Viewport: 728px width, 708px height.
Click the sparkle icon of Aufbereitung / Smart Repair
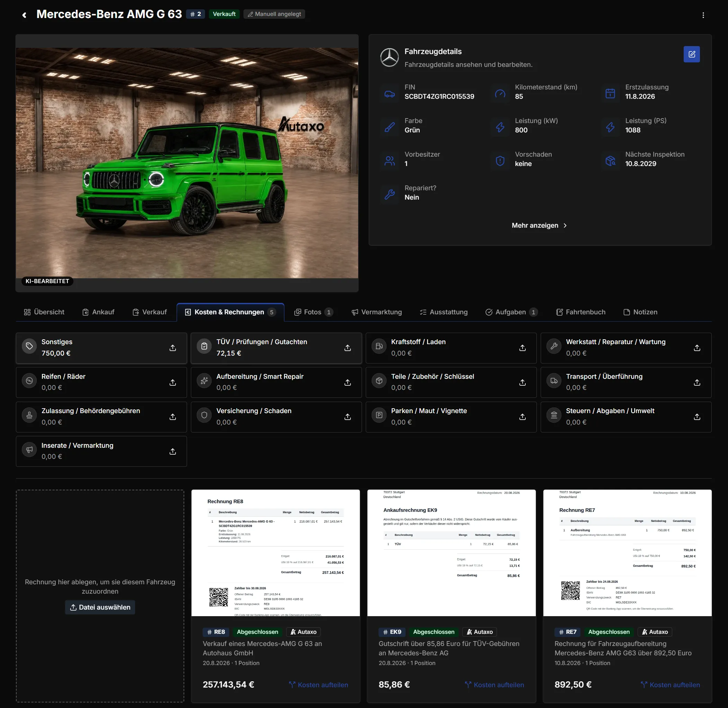[x=204, y=381]
